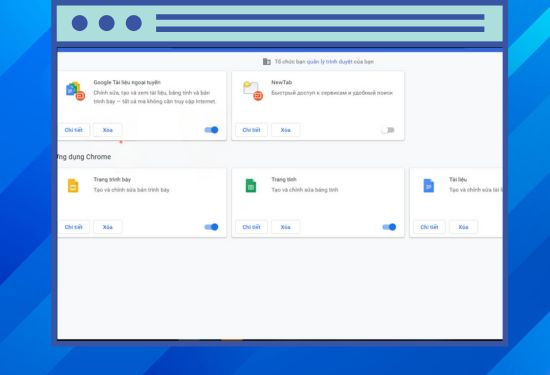Viewport: 550px width, 375px height.
Task: Open the 'quản lý trình duyệt' link
Action: pyautogui.click(x=329, y=62)
